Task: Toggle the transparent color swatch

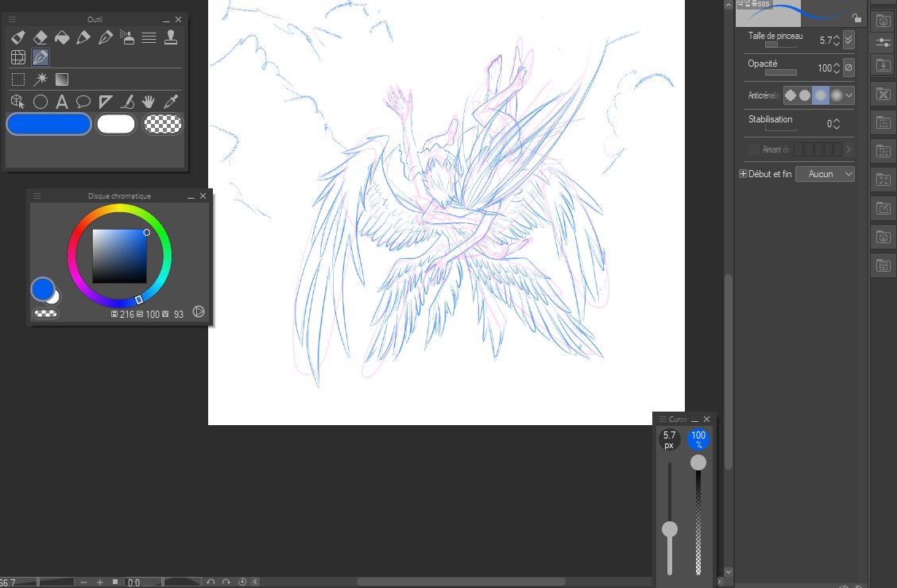Action: (162, 124)
